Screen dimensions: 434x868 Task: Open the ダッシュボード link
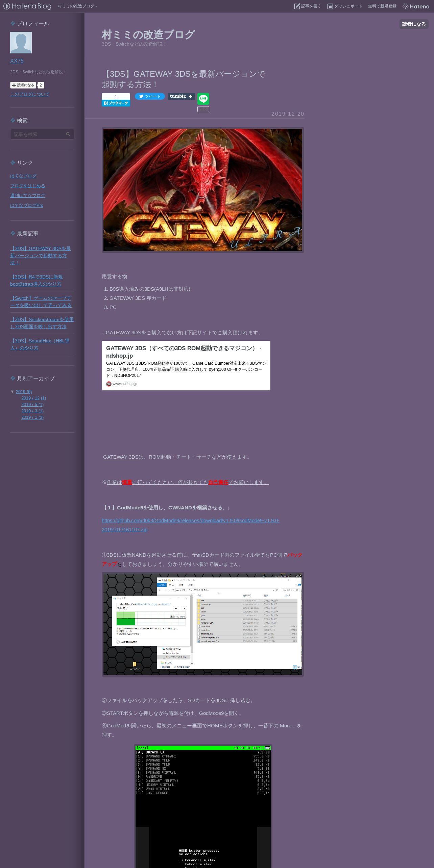click(345, 6)
